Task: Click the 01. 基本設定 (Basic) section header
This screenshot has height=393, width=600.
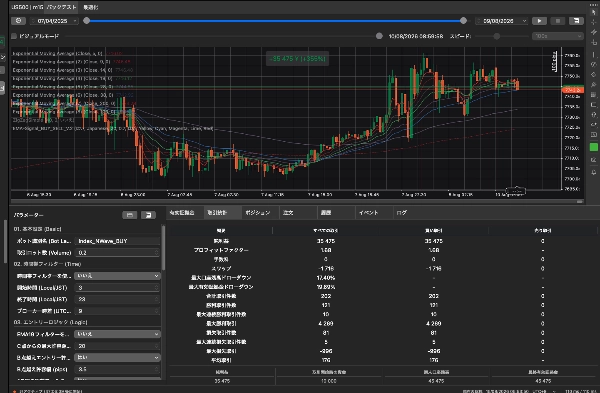Action: coord(38,229)
